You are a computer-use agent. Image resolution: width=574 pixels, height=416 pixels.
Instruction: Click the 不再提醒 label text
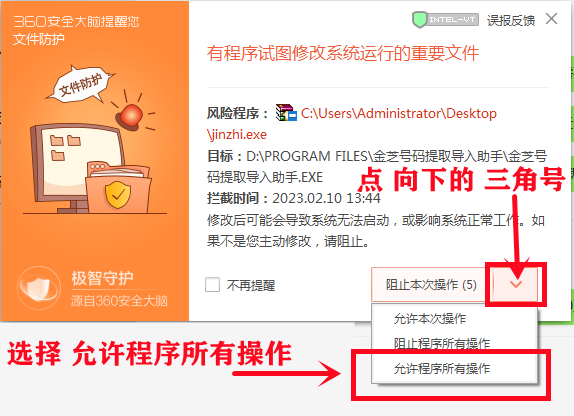tap(251, 285)
